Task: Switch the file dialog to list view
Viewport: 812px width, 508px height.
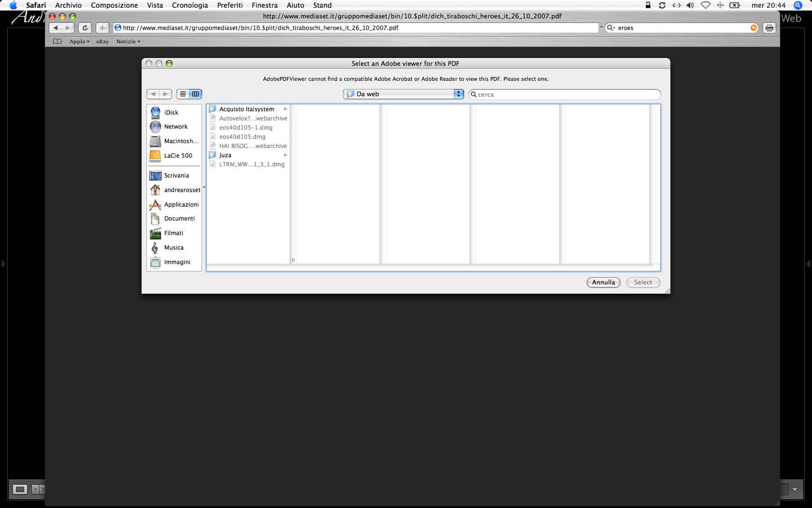Action: pyautogui.click(x=183, y=94)
